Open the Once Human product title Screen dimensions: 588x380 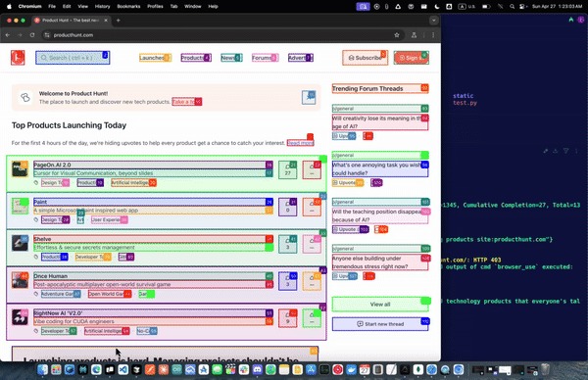[153, 276]
